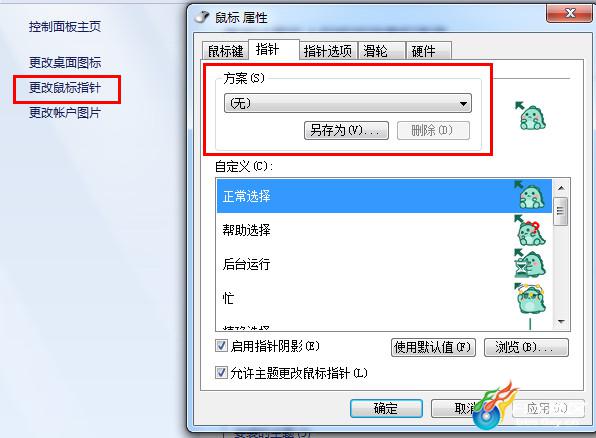Viewport: 596px width, 438px height.
Task: Switch to the 鼠标键 tab
Action: point(225,51)
